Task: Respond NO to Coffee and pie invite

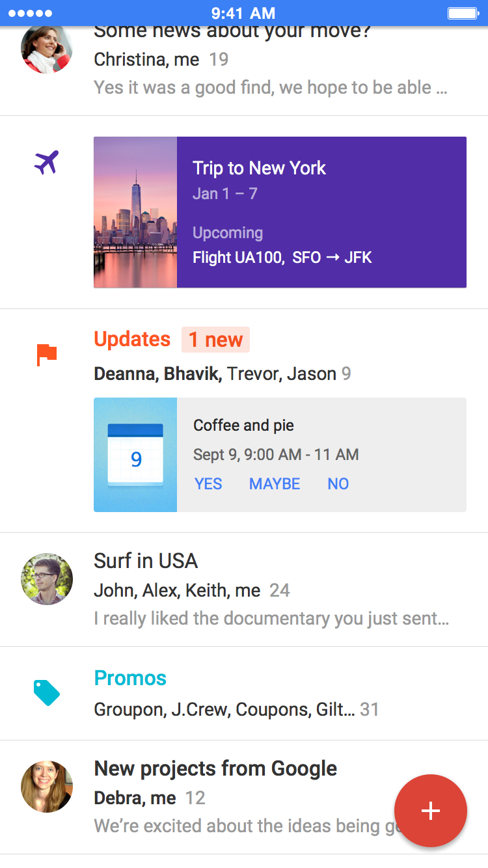Action: [338, 484]
